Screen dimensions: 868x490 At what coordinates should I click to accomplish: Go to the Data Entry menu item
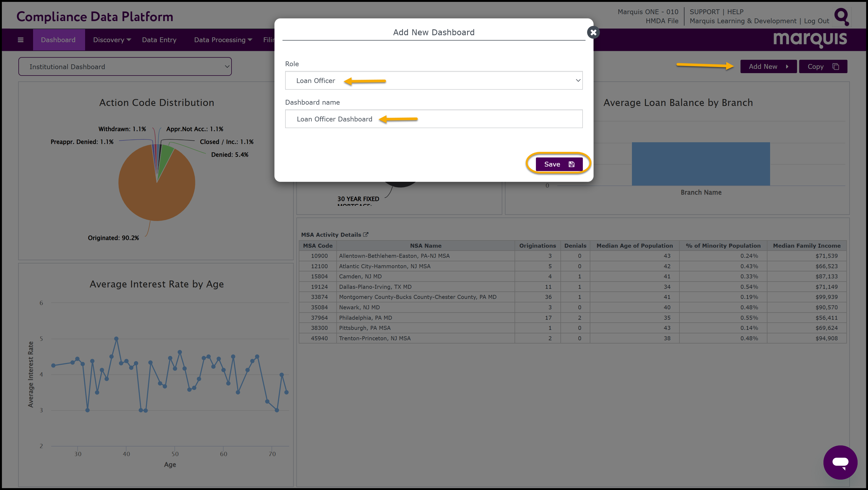pos(159,40)
